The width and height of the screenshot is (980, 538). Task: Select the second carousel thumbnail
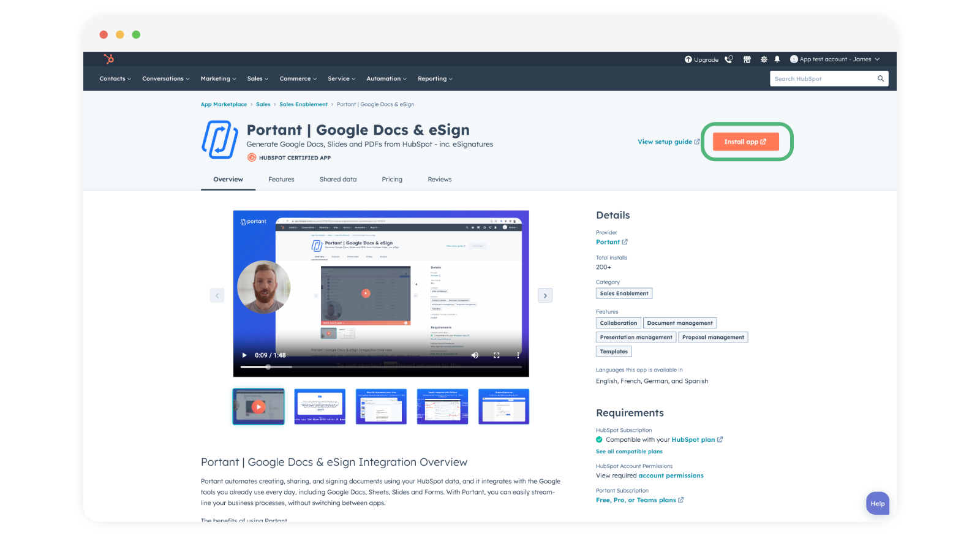coord(320,406)
